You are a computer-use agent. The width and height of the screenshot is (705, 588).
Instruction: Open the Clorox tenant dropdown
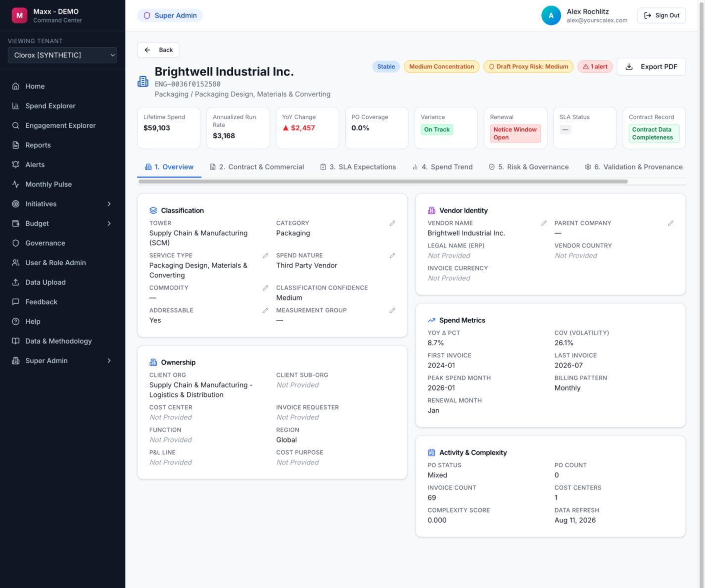click(62, 55)
